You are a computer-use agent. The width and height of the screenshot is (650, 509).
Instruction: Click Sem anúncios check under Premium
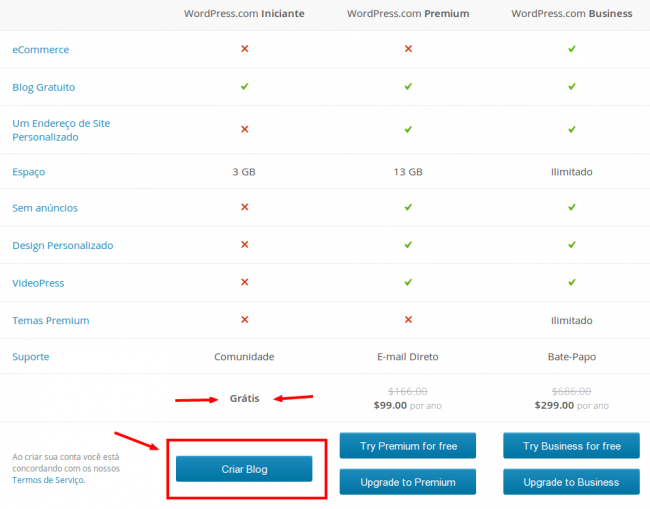[408, 207]
